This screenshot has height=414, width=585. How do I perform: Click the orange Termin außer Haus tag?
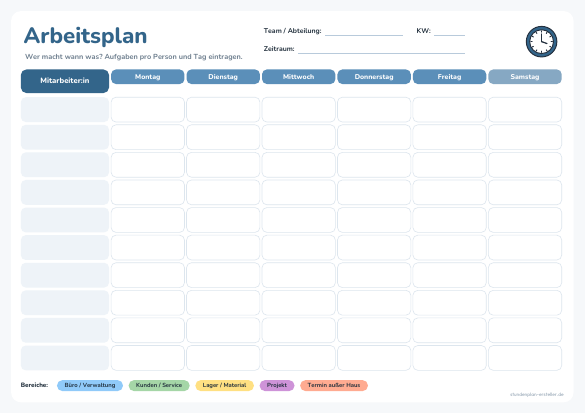click(334, 385)
